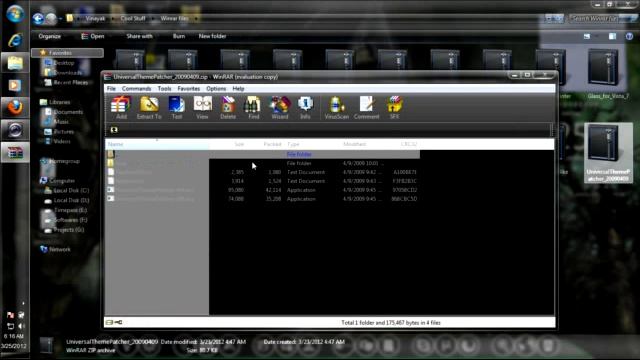
Task: Click the View file toolbar icon
Action: (x=202, y=108)
